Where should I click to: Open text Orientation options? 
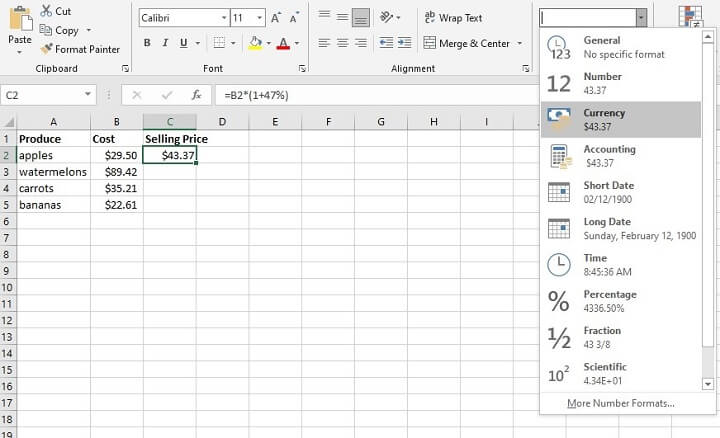tap(390, 17)
